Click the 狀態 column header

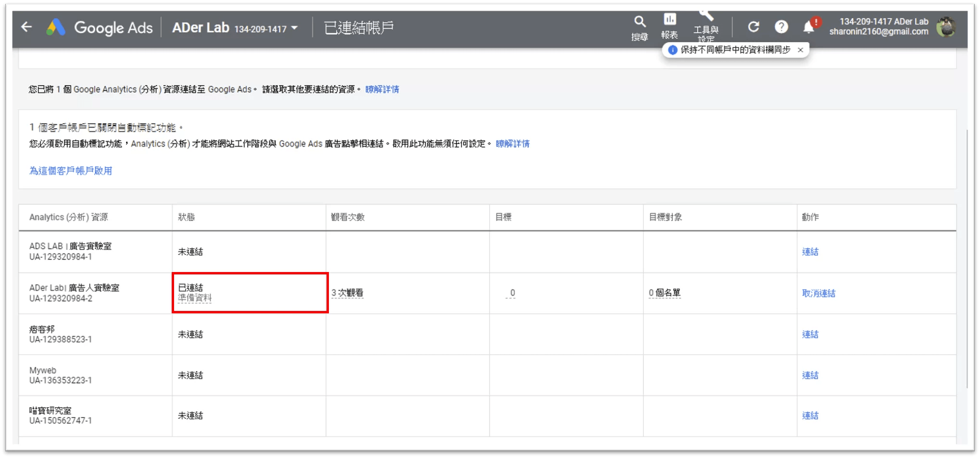[187, 217]
